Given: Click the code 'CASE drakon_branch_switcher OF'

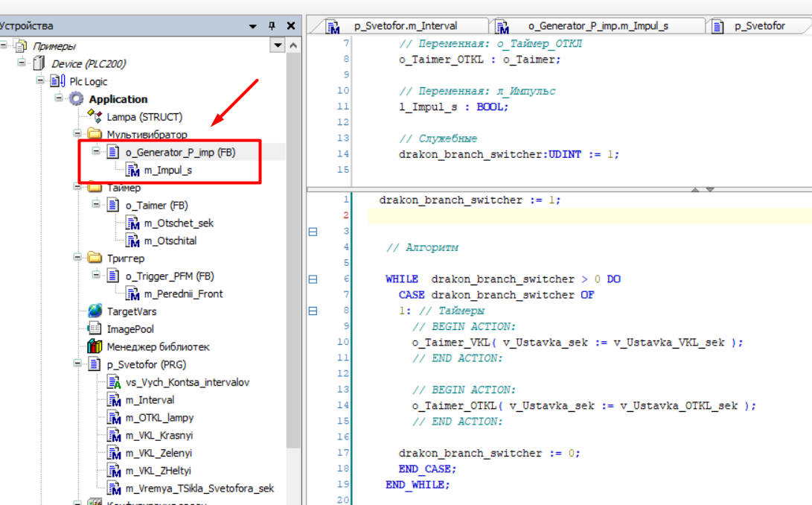Looking at the screenshot, I should (x=496, y=294).
